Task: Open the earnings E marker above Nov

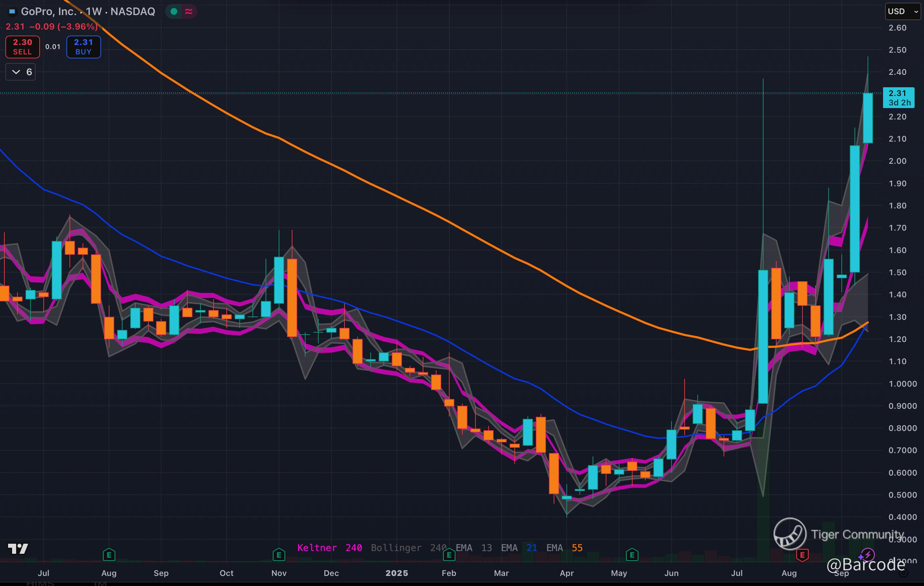Action: tap(279, 554)
